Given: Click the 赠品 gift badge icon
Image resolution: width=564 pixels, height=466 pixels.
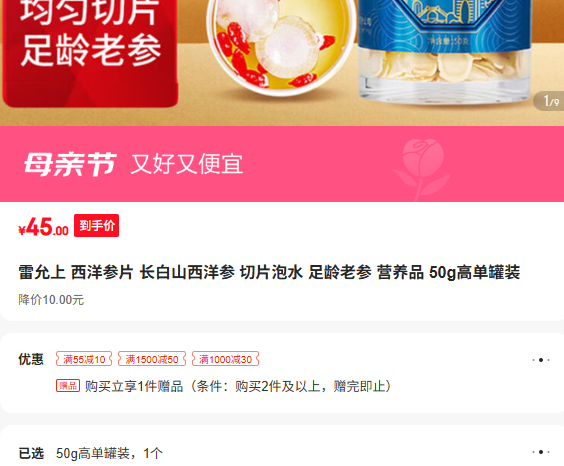Looking at the screenshot, I should [x=68, y=386].
